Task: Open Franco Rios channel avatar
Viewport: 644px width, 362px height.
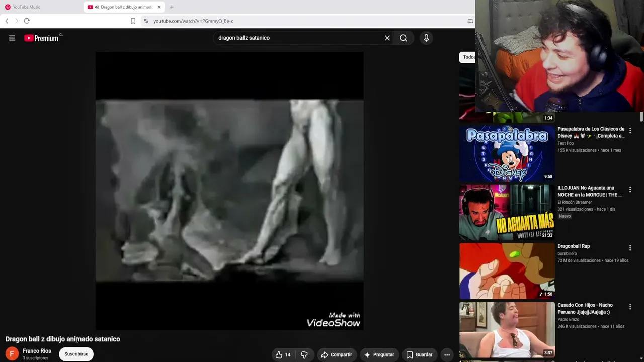Action: [x=12, y=354]
